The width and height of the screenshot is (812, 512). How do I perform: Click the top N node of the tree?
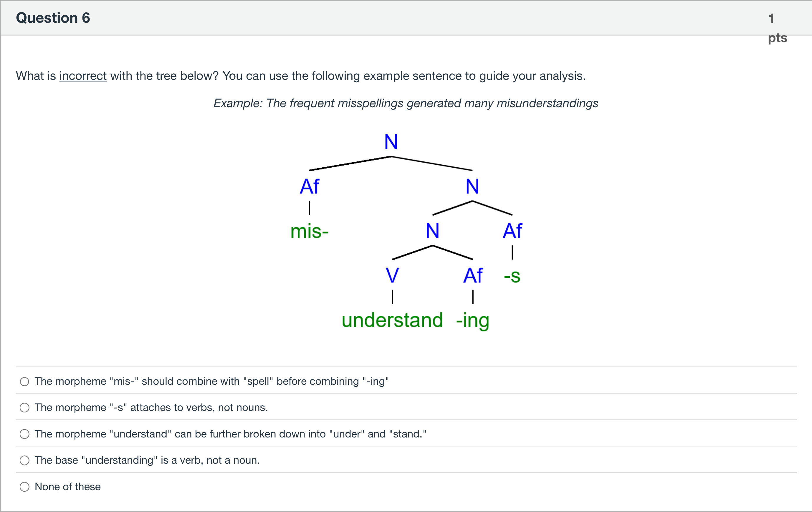(x=391, y=142)
